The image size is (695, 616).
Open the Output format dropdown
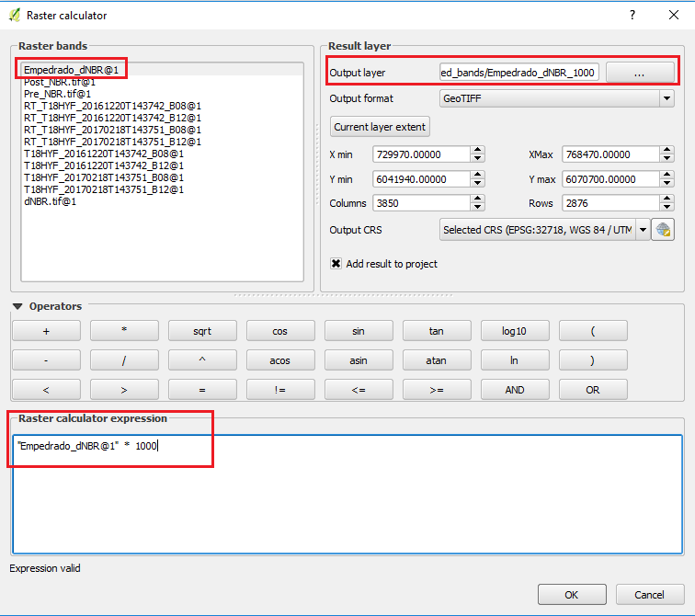[556, 98]
